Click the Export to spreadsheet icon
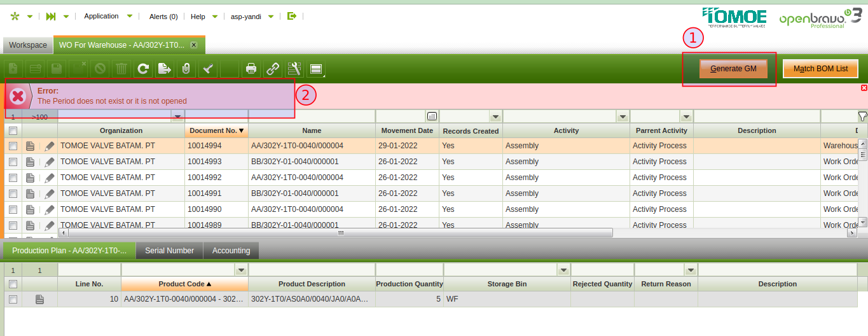Image resolution: width=868 pixels, height=336 pixels. [x=165, y=69]
